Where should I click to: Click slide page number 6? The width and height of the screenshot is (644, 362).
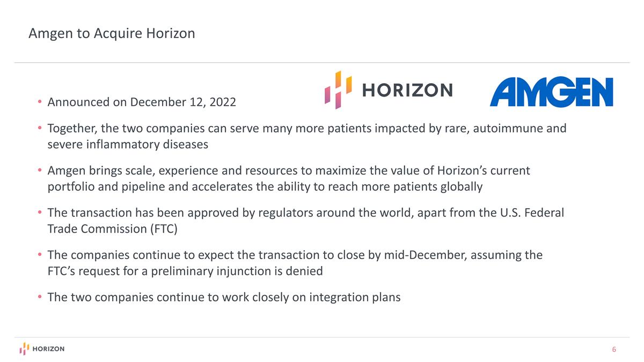coord(614,350)
